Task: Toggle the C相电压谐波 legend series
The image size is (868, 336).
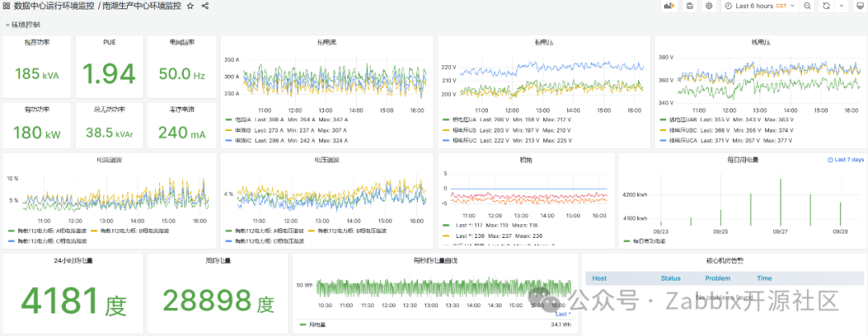Action: coord(269,241)
